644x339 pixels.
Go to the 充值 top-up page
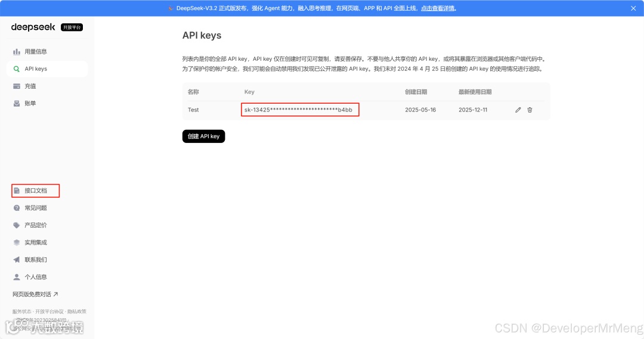(47, 86)
